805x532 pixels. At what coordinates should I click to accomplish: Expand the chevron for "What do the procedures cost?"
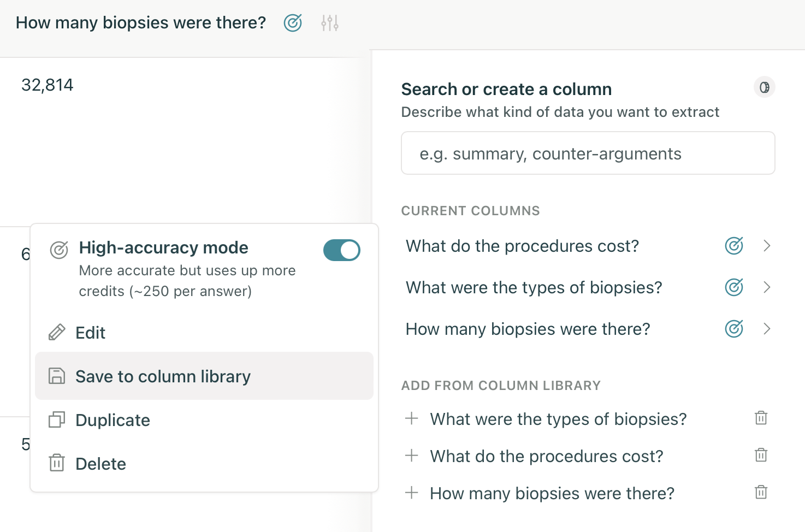768,246
